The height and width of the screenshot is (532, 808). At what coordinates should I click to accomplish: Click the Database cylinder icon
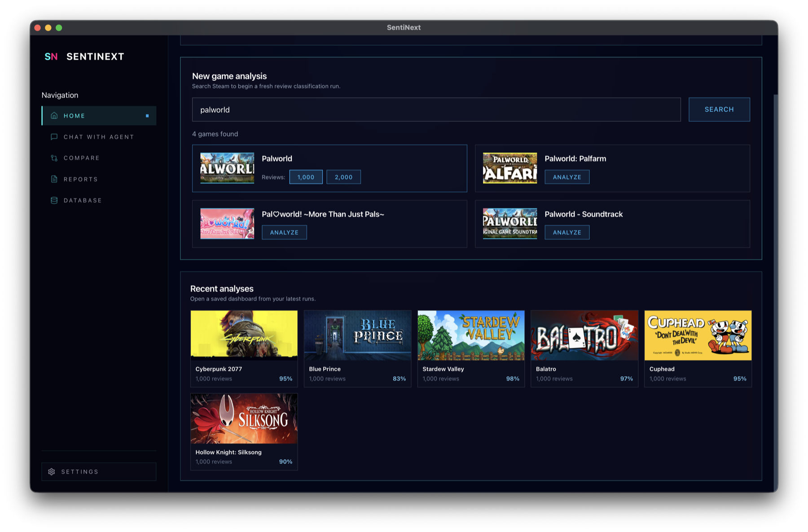point(54,200)
